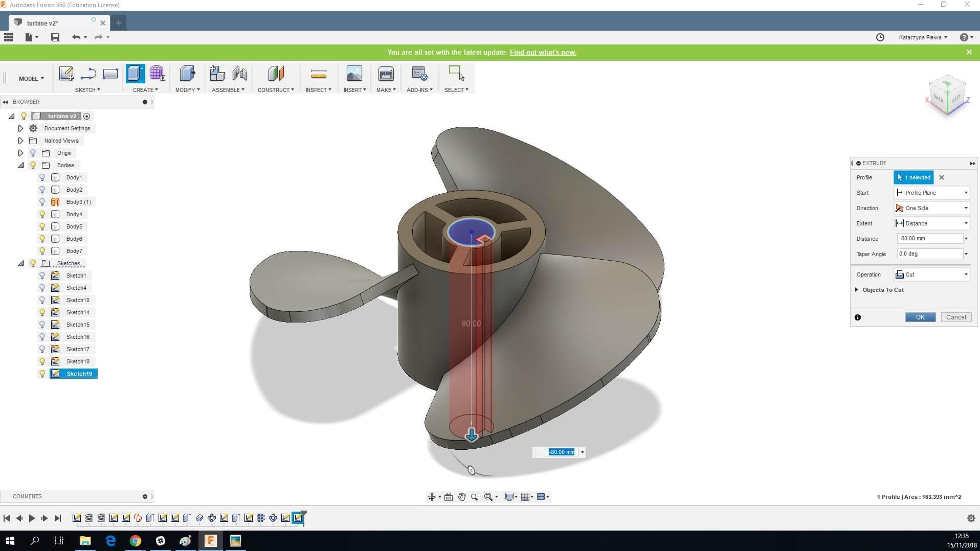The height and width of the screenshot is (551, 980).
Task: Click the Save icon
Action: tap(55, 37)
